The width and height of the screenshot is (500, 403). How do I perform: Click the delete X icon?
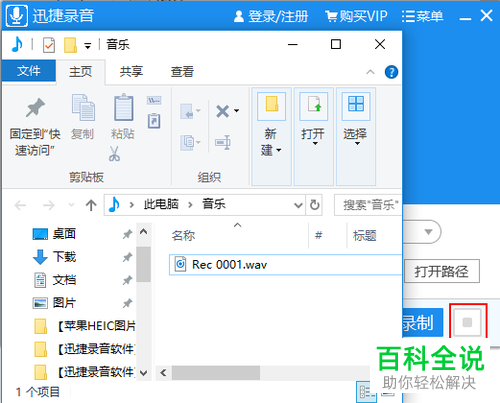point(223,111)
